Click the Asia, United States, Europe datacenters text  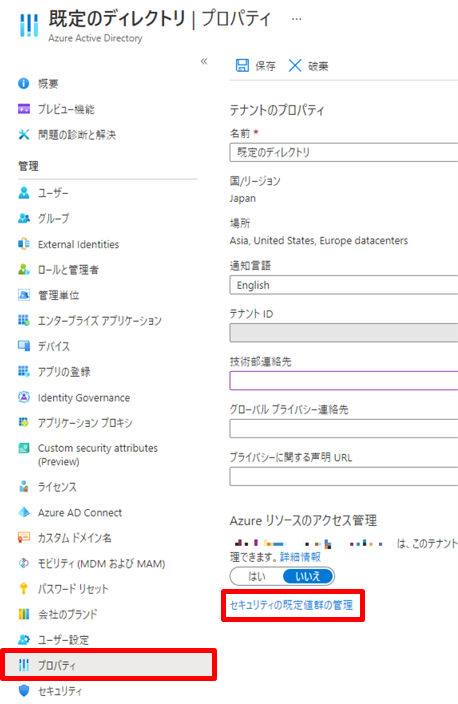click(319, 241)
